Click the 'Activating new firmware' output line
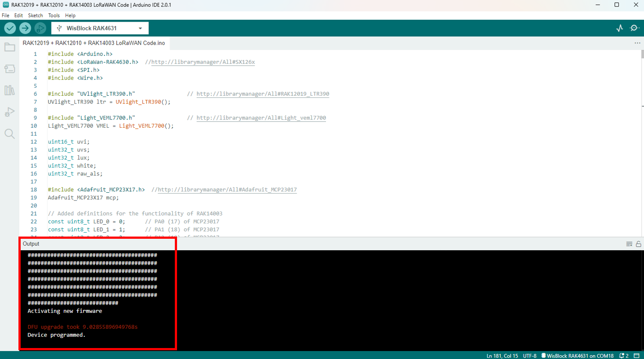The width and height of the screenshot is (644, 359). pyautogui.click(x=65, y=311)
